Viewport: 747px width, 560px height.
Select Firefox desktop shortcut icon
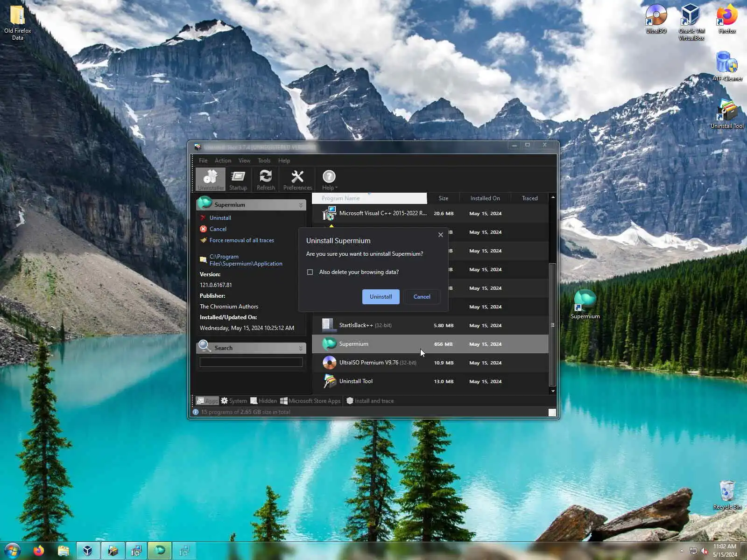(727, 19)
